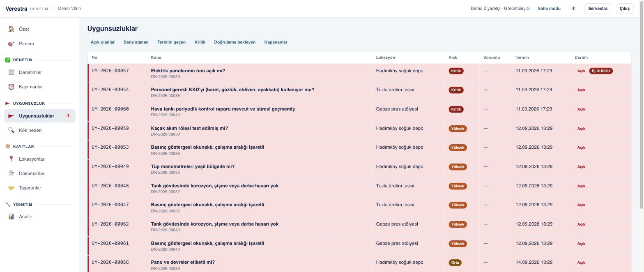Open Doğrulama bekleyen filter
The height and width of the screenshot is (272, 644).
click(235, 42)
